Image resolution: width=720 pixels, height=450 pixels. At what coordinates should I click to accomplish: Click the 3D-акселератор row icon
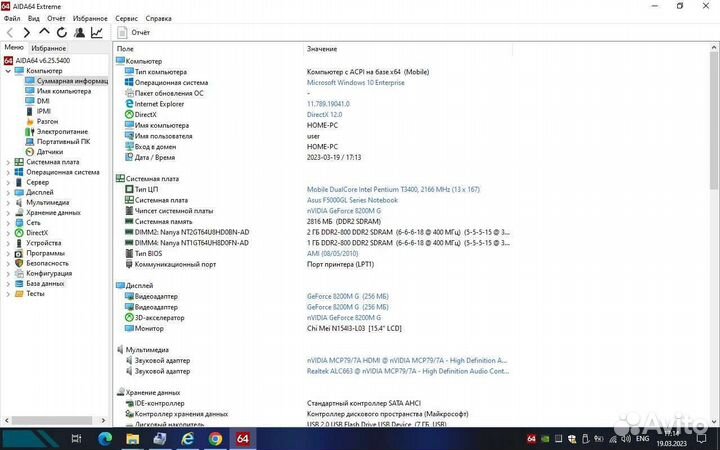pyautogui.click(x=129, y=317)
